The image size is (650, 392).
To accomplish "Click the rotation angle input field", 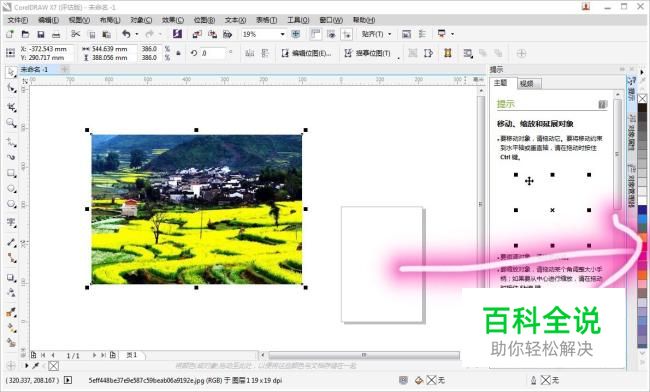I will (x=213, y=53).
